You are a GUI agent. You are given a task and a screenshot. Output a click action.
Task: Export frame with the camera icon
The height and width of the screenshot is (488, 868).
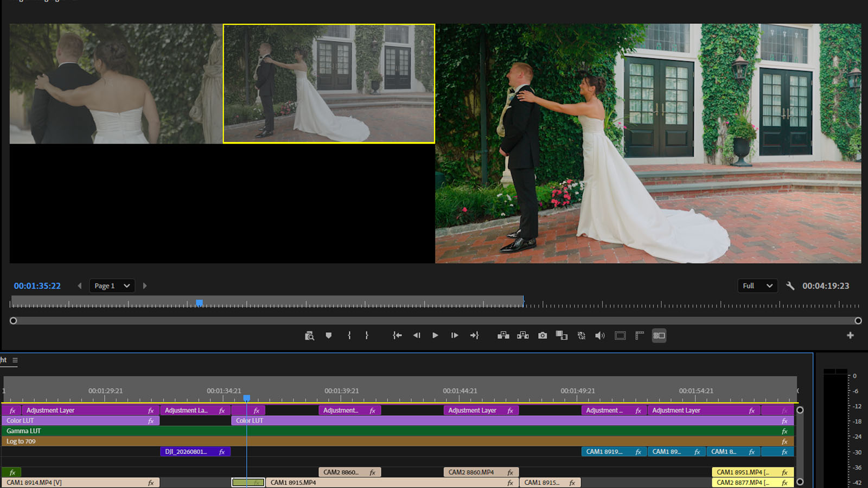pyautogui.click(x=542, y=336)
